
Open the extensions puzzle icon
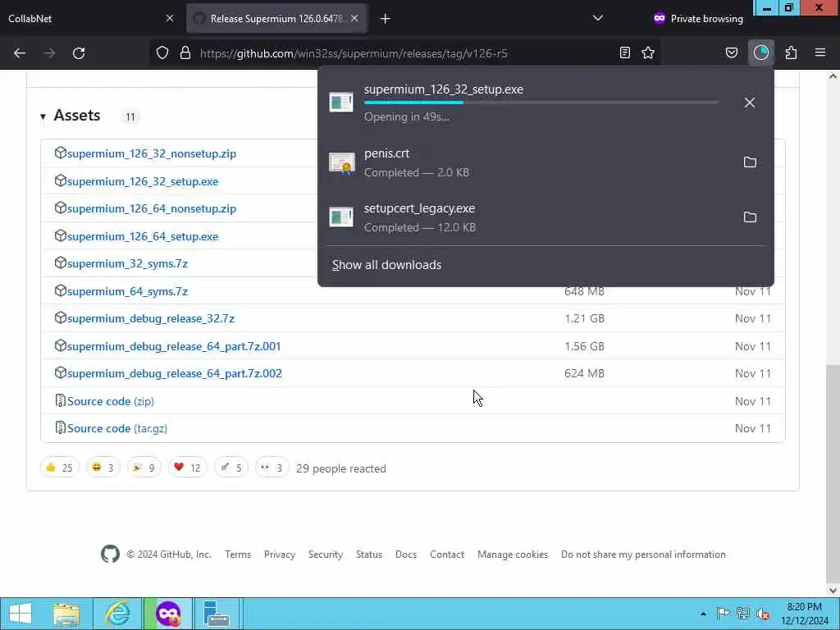[x=792, y=52]
